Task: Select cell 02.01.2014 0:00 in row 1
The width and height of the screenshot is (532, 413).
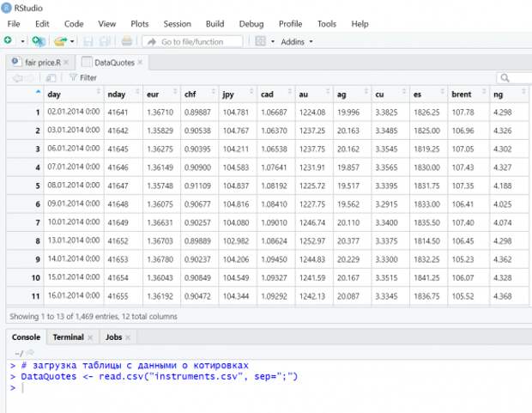Action: 74,112
